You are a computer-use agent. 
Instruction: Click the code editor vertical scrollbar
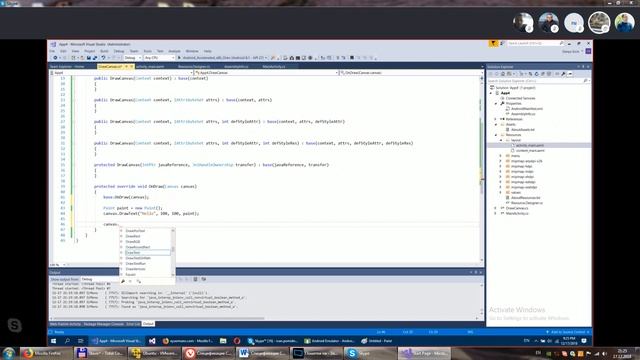[482, 168]
